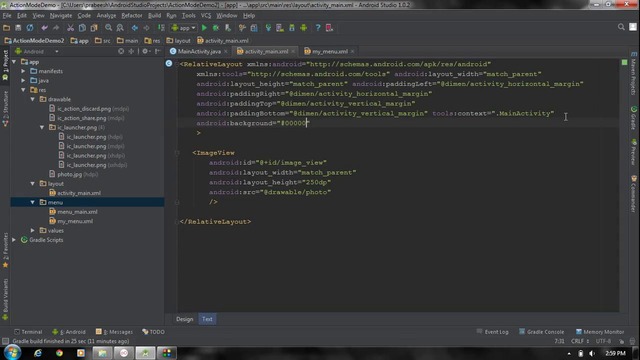This screenshot has width=640, height=360.
Task: Open the Event Log
Action: pos(493,332)
